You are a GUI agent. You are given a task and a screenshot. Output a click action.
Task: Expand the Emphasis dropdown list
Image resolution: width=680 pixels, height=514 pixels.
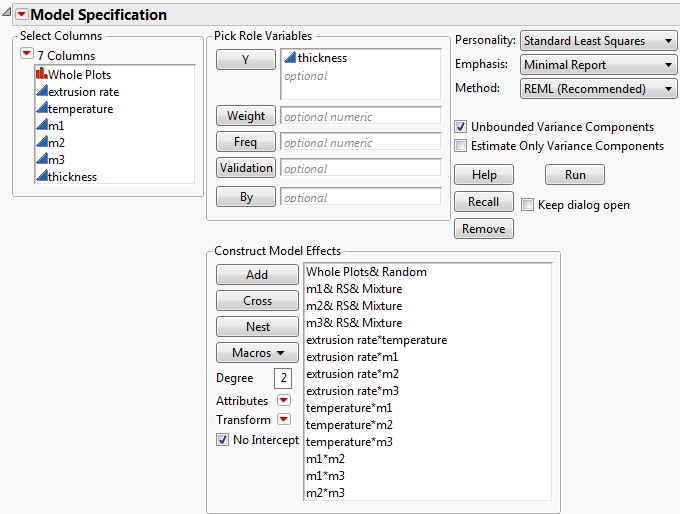598,65
